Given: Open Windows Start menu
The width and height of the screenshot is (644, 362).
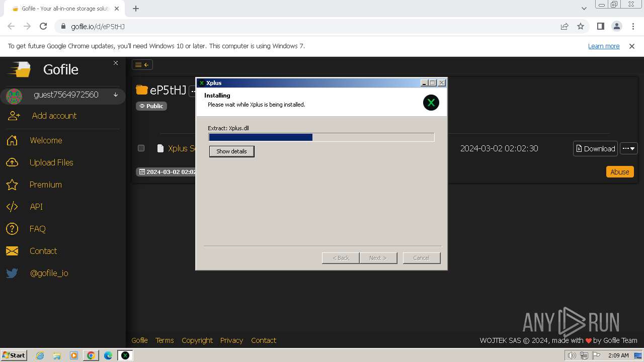Looking at the screenshot, I should click(14, 355).
